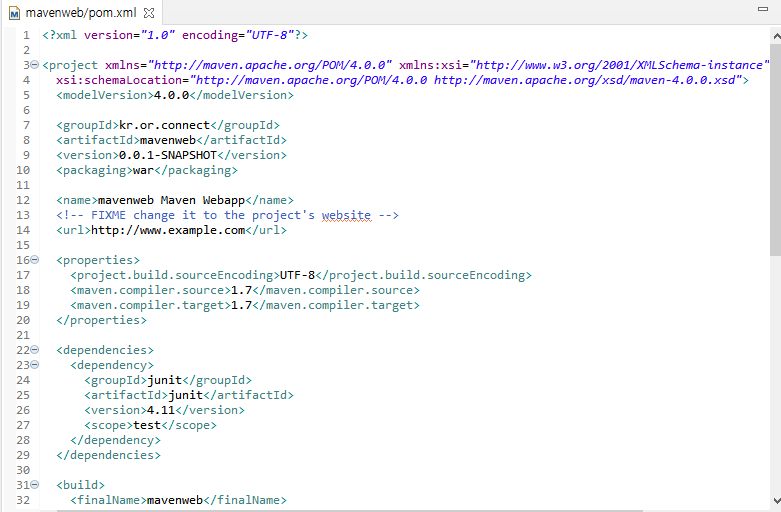This screenshot has height=512, width=781.
Task: Click the name text mavenweb Maven Webapp
Action: [171, 200]
